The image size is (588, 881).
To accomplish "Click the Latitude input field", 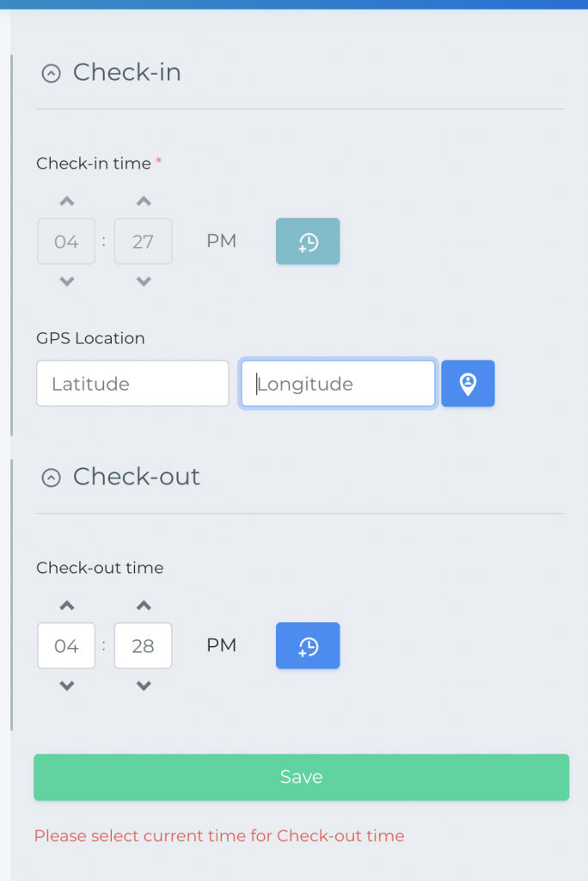I will click(x=132, y=384).
